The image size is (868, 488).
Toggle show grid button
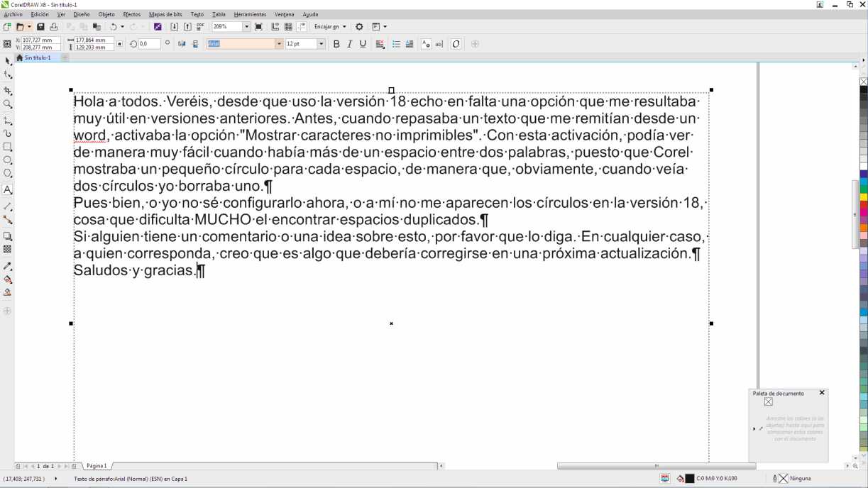point(288,27)
